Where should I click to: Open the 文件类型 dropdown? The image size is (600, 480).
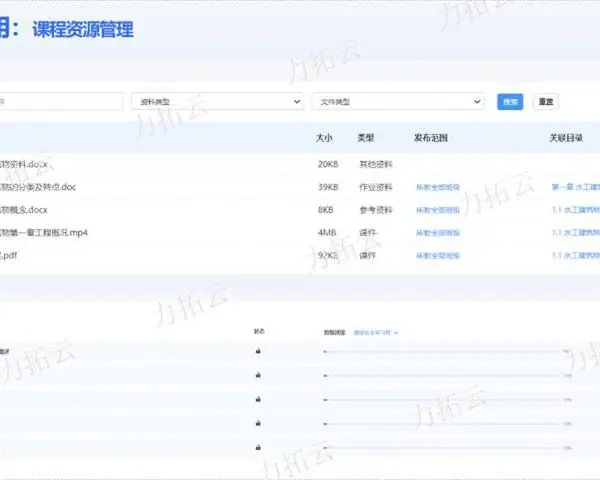(398, 101)
